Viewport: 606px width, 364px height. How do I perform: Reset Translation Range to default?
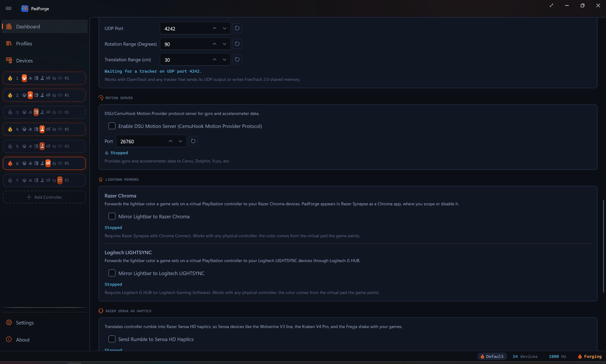[x=237, y=59]
